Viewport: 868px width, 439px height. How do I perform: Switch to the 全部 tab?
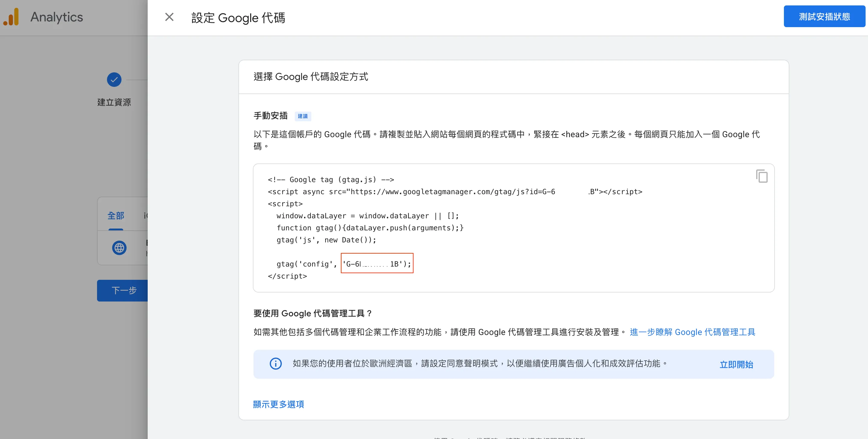click(x=116, y=215)
